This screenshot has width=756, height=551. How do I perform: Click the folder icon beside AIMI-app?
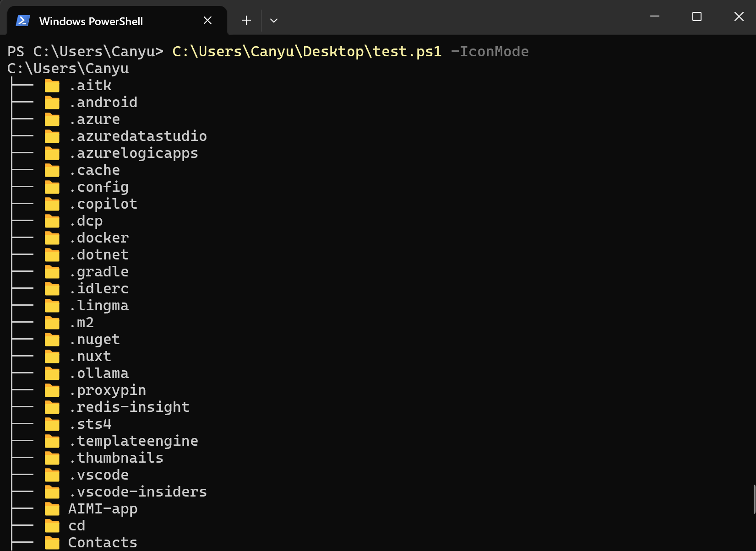(52, 509)
